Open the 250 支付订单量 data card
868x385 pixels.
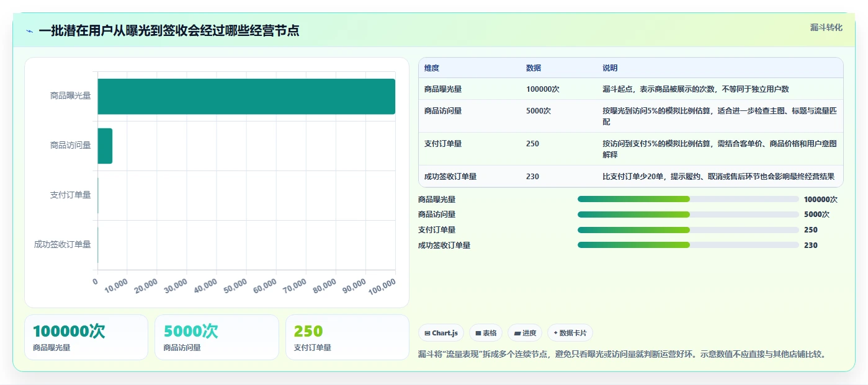pyautogui.click(x=347, y=337)
